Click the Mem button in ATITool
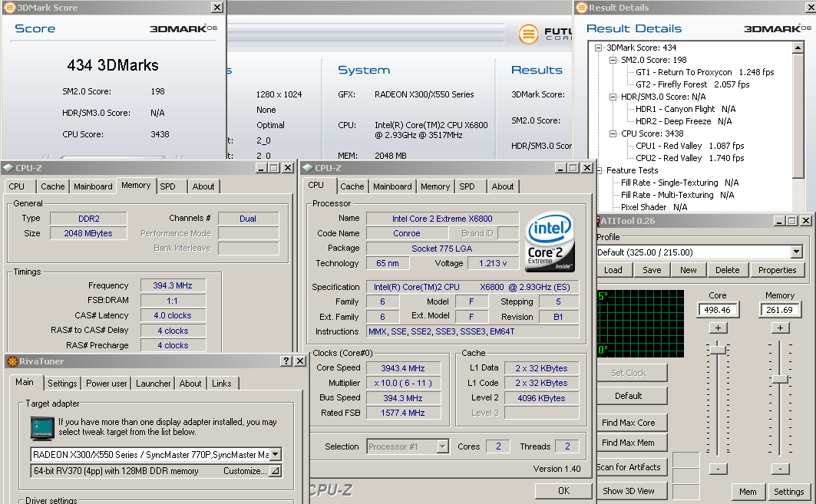 click(x=748, y=492)
